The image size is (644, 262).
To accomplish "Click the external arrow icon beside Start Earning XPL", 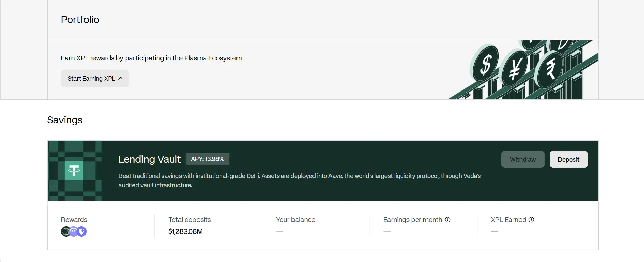I will pos(120,78).
